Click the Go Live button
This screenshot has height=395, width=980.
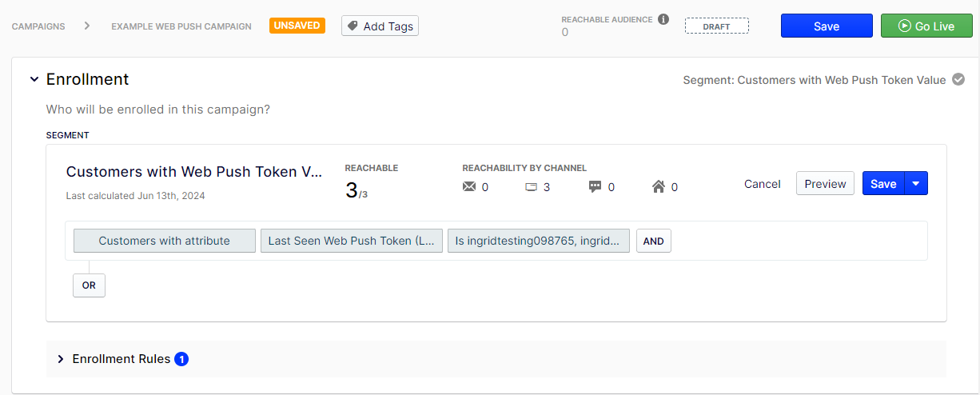[926, 26]
